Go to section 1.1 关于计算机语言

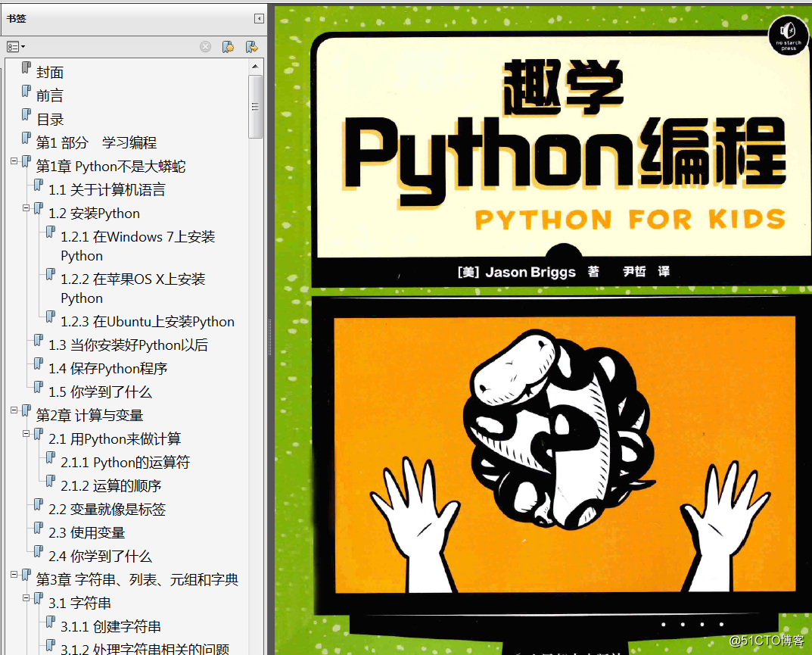[x=107, y=190]
